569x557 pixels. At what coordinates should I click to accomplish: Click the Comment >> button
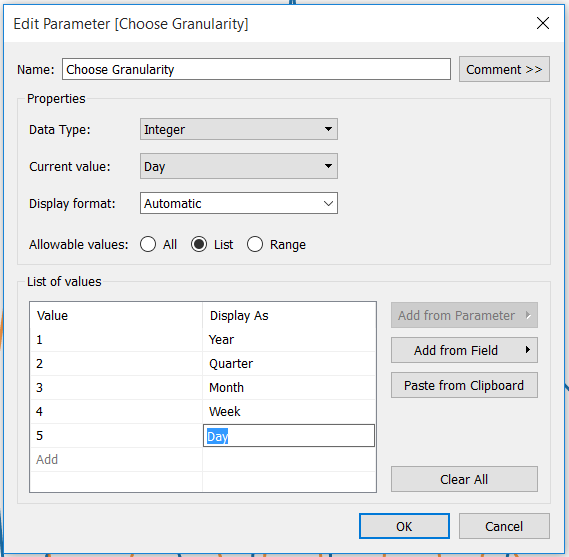[504, 69]
